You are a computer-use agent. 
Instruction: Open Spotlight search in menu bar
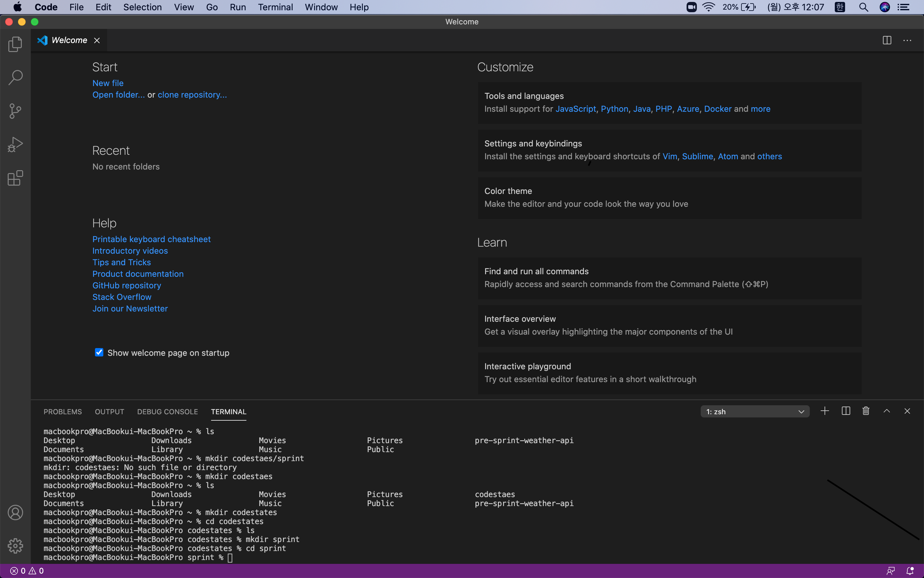[864, 7]
